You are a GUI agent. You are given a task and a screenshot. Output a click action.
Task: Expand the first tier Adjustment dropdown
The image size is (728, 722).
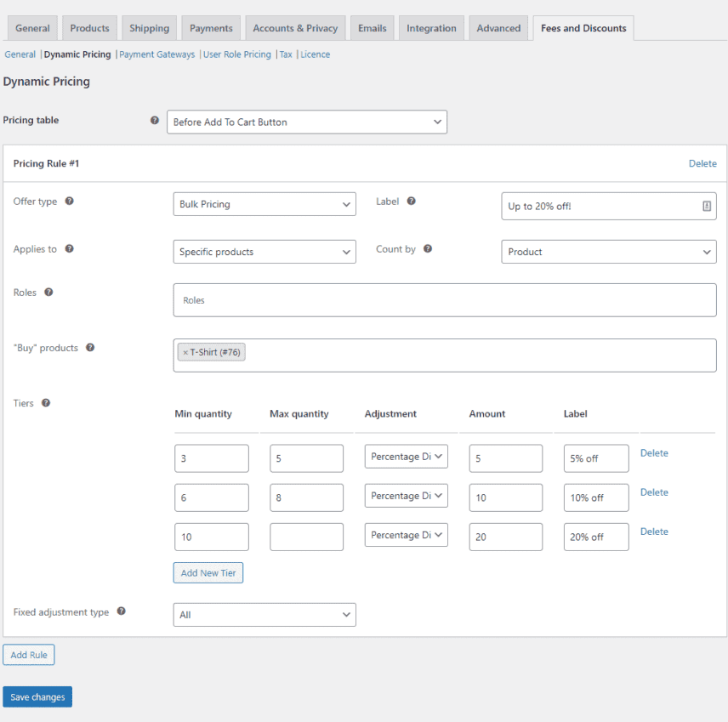click(406, 457)
